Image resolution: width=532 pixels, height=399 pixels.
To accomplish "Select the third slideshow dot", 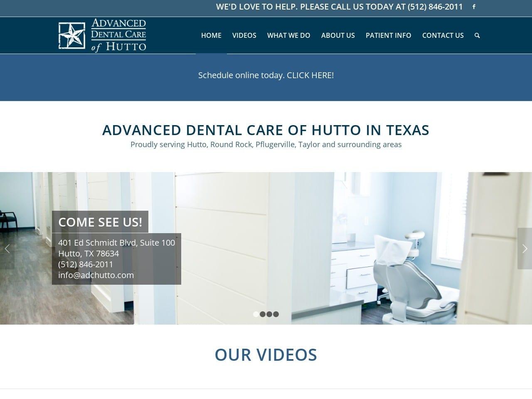I will click(x=269, y=314).
